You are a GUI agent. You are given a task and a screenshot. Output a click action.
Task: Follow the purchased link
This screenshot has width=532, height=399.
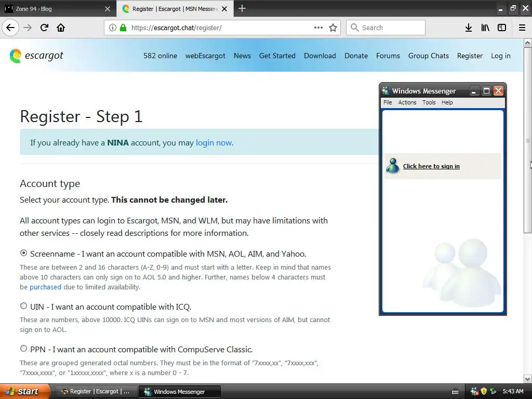(46, 287)
